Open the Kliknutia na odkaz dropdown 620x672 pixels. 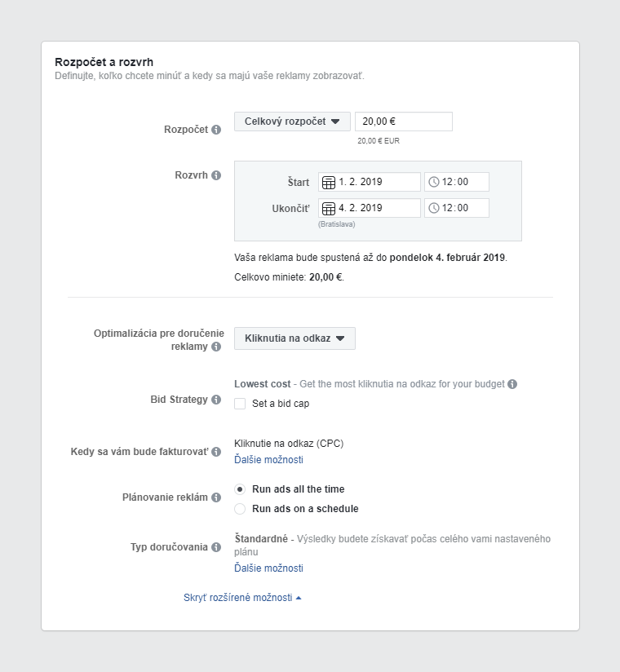point(294,338)
